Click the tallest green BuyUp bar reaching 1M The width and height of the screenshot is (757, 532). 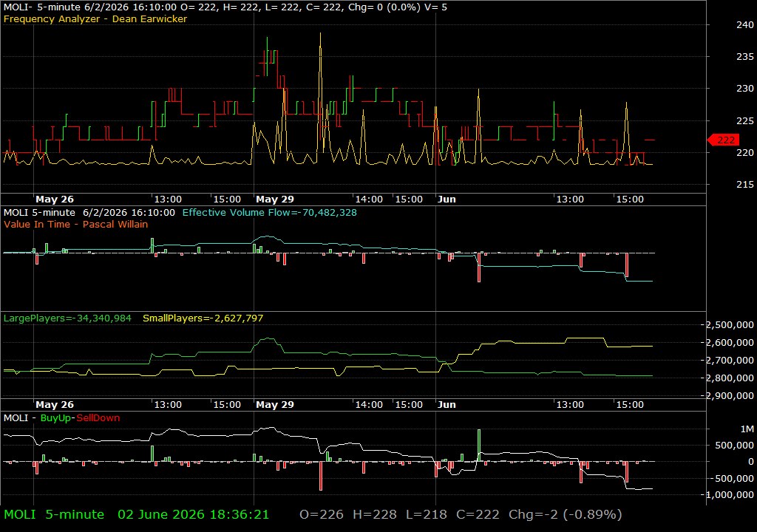point(479,445)
